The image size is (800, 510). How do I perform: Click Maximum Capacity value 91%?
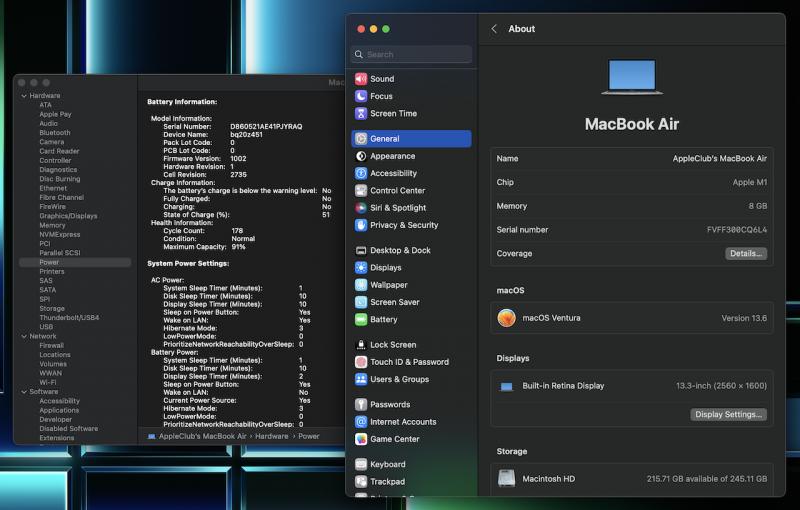[x=238, y=247]
